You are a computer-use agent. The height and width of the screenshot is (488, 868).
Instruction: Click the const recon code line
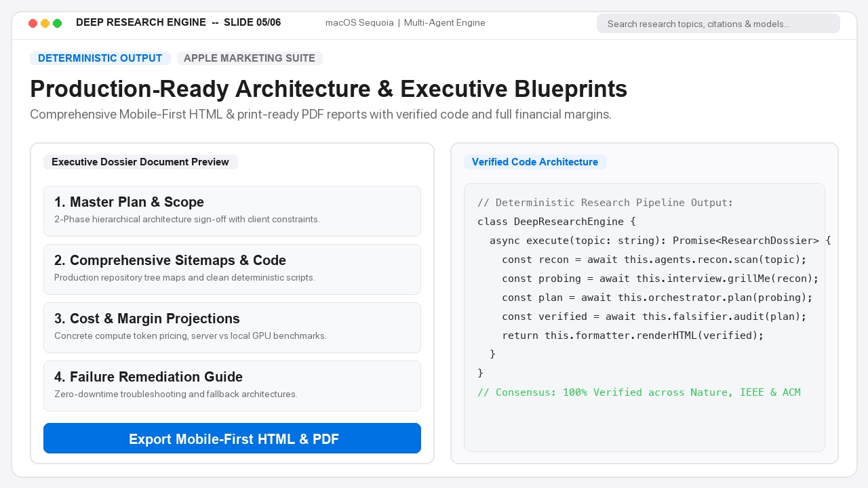click(654, 260)
